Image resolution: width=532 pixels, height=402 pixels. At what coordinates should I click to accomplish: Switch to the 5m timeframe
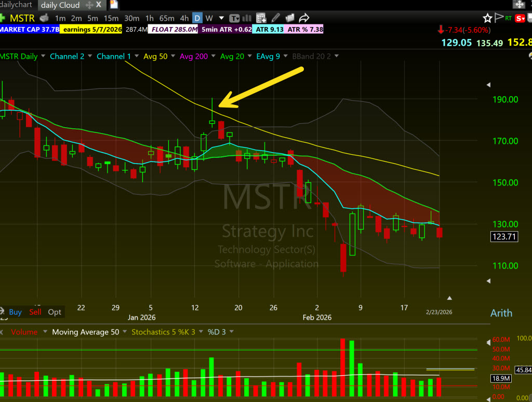pos(92,18)
